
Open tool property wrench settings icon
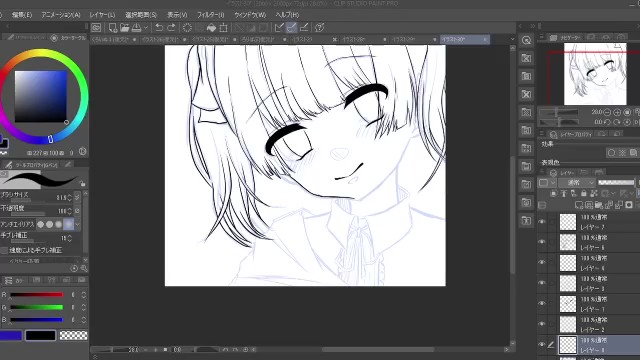[83, 268]
